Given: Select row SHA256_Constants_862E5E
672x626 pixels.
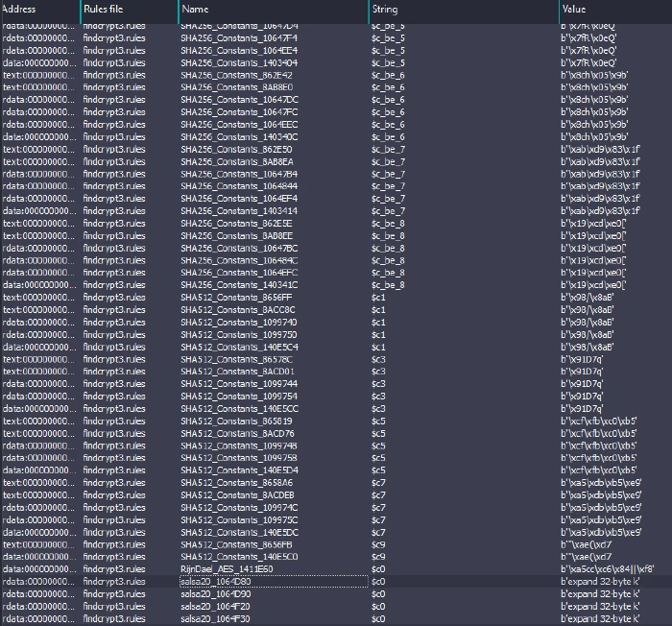Looking at the screenshot, I should [336, 224].
